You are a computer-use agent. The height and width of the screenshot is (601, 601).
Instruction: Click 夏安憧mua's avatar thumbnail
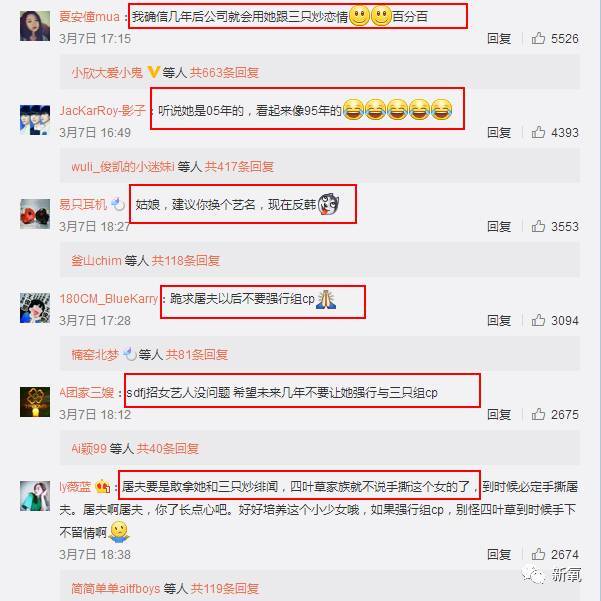pyautogui.click(x=35, y=26)
